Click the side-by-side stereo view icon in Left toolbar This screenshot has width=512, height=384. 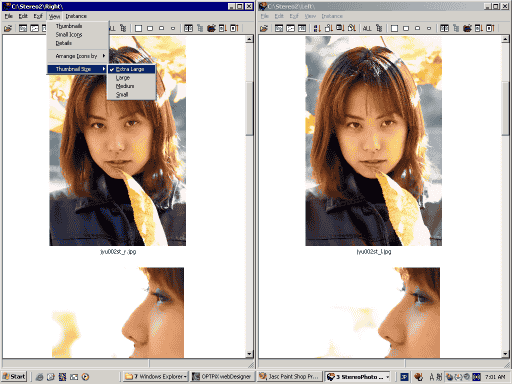pyautogui.click(x=444, y=29)
